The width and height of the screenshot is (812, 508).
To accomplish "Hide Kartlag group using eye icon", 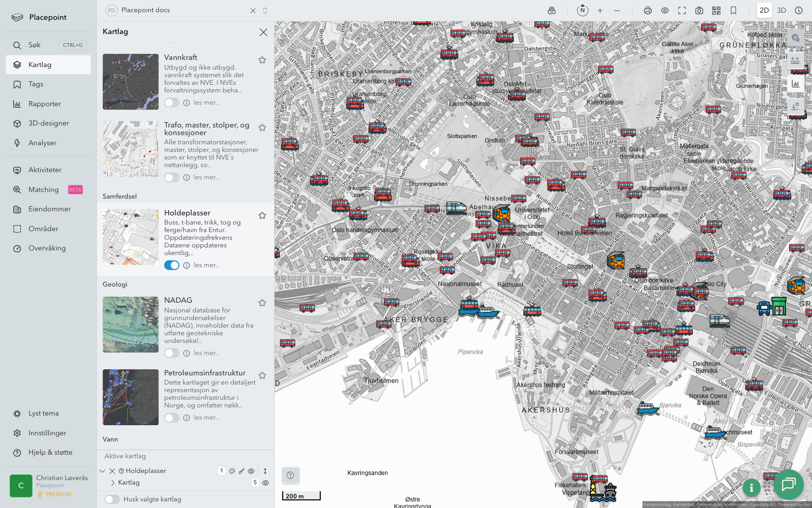I will (265, 483).
